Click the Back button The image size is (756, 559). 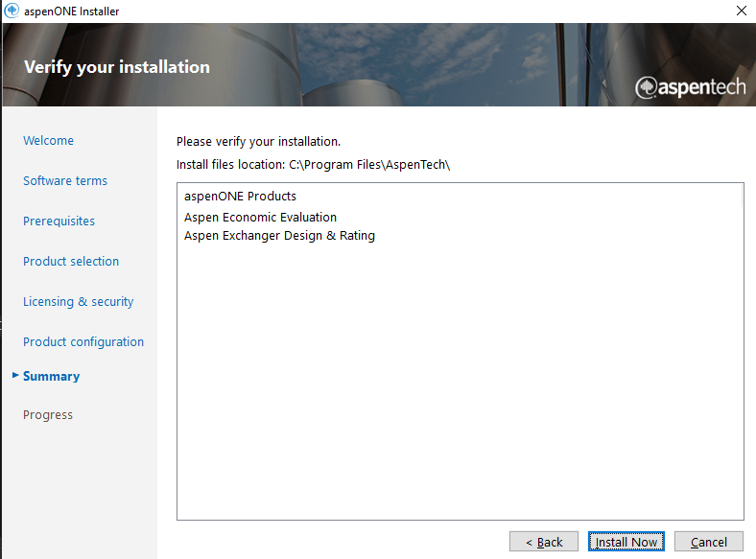(544, 542)
